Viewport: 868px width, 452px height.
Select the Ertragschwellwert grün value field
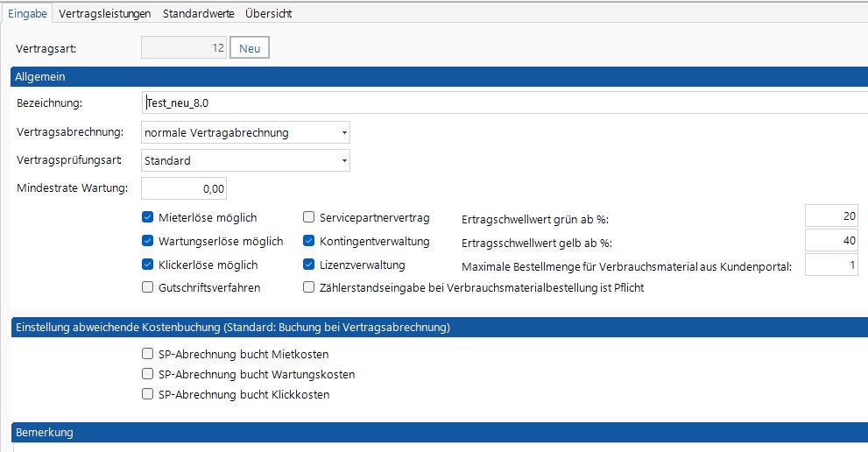[831, 216]
